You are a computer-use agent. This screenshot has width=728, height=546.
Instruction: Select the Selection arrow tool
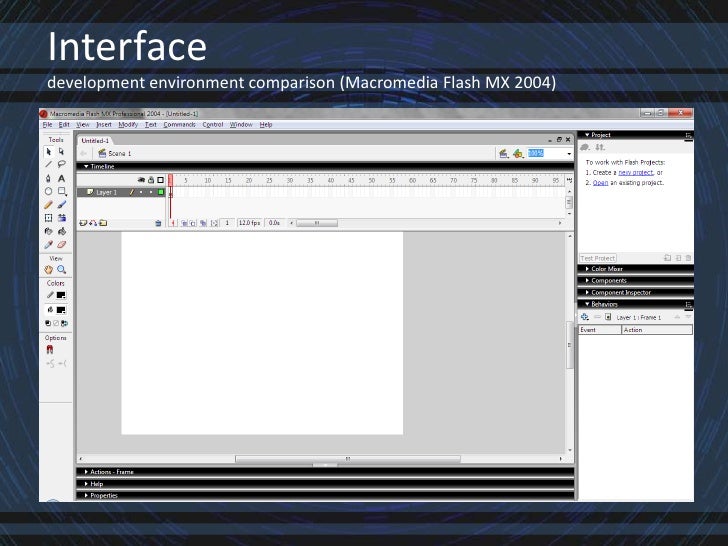point(49,151)
